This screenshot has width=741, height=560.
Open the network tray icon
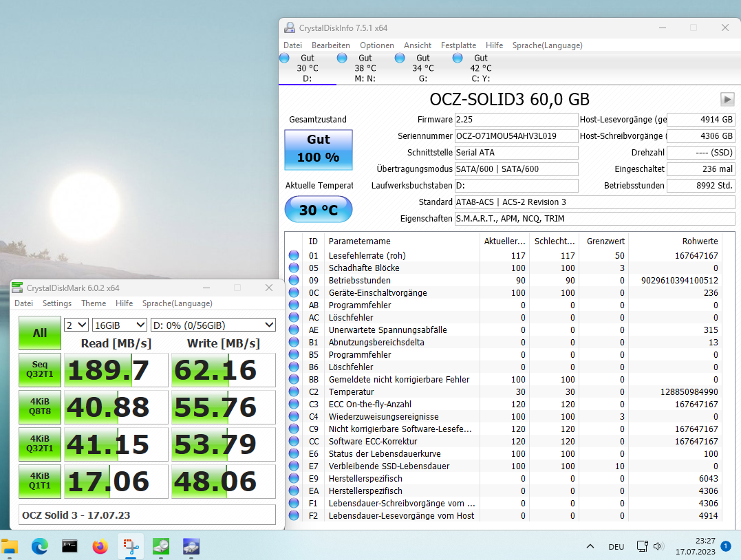[x=642, y=546]
